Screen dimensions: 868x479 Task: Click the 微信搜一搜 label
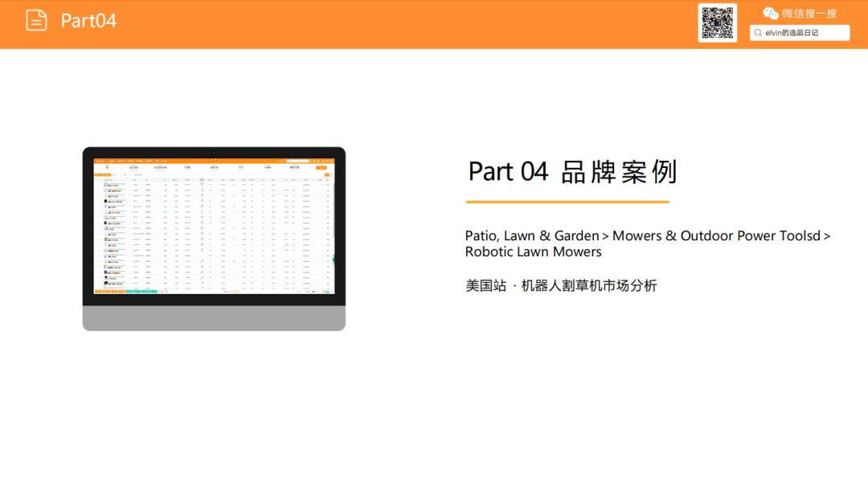[809, 13]
